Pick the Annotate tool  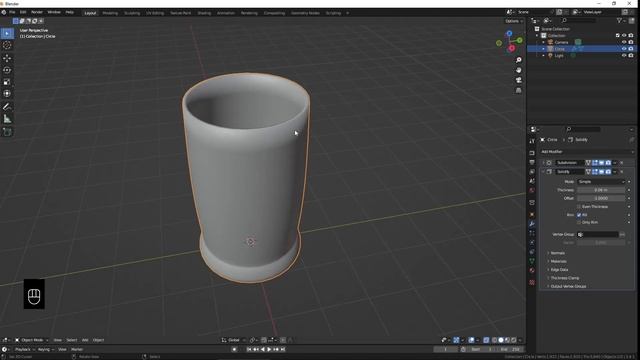7,107
